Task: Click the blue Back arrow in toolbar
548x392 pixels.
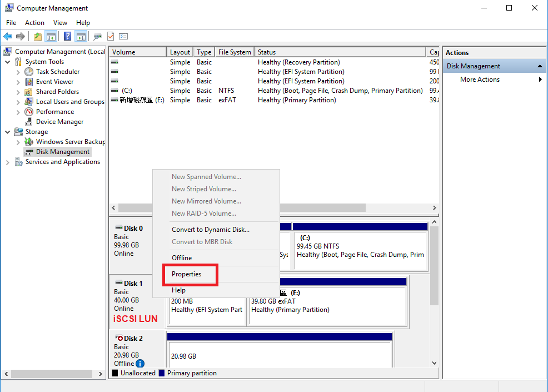Action: click(x=8, y=37)
